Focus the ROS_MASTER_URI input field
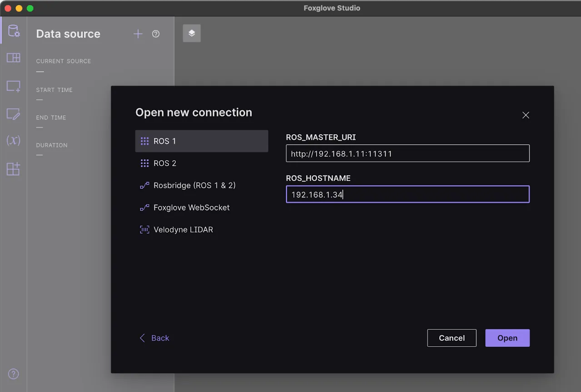 407,153
